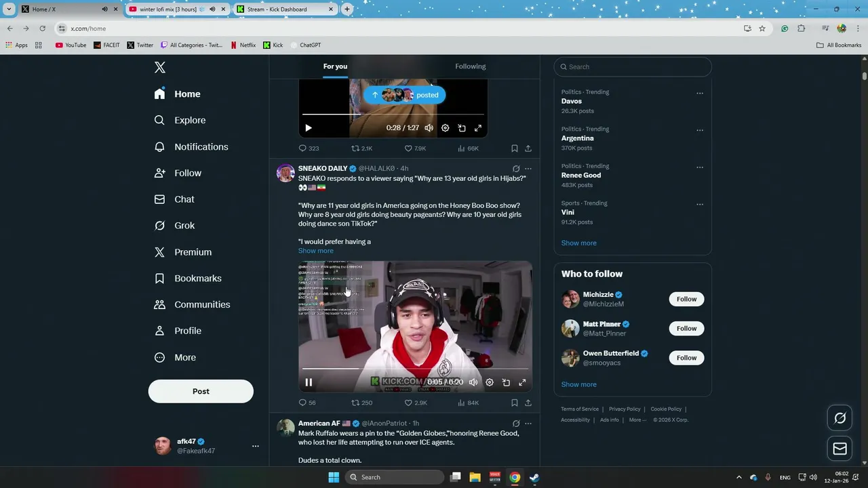Show more of SNEAKO post text
This screenshot has width=868, height=488.
316,251
